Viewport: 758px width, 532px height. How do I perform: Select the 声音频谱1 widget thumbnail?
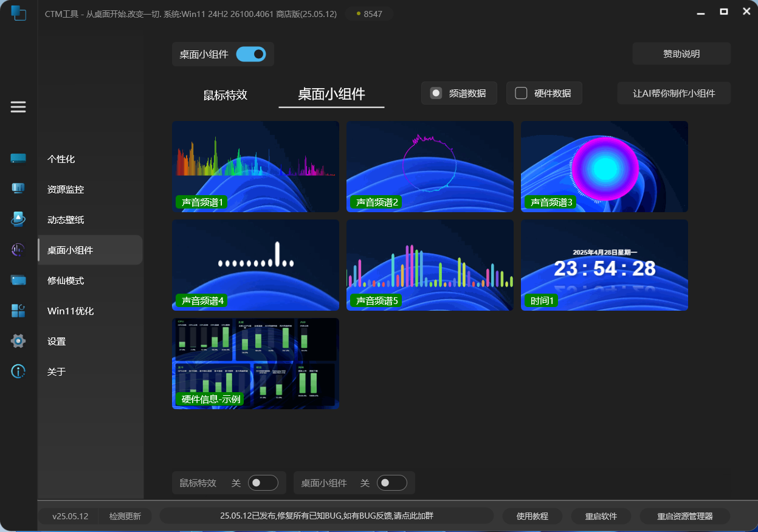pos(255,167)
